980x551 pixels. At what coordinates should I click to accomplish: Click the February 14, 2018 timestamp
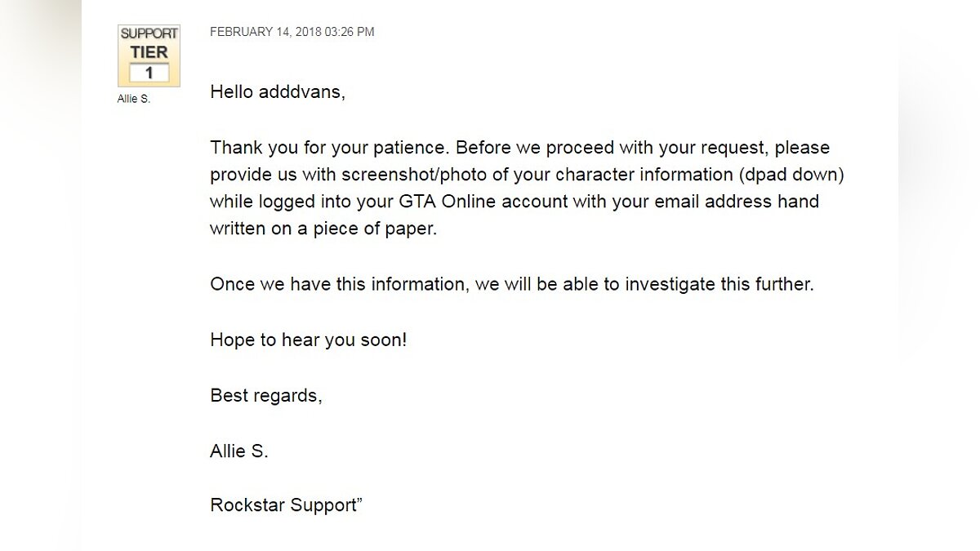292,32
